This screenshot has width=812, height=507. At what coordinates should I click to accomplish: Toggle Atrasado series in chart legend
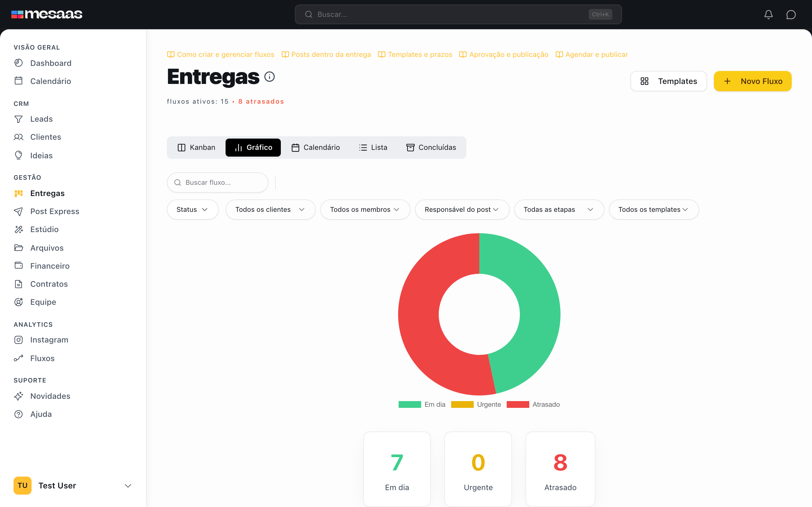pos(533,404)
